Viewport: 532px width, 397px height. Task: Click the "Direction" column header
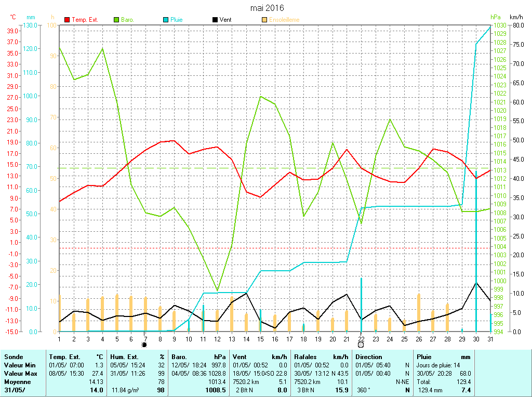(369, 357)
